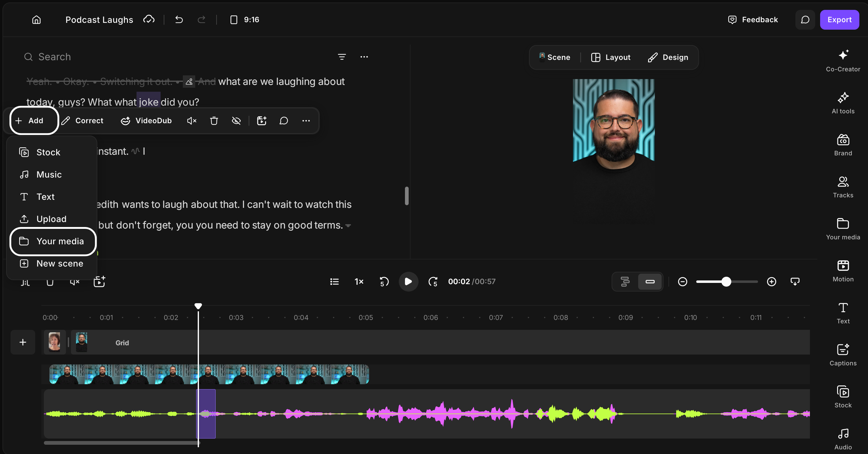Open transcript more-options ellipsis menu
The image size is (868, 454).
(x=364, y=57)
